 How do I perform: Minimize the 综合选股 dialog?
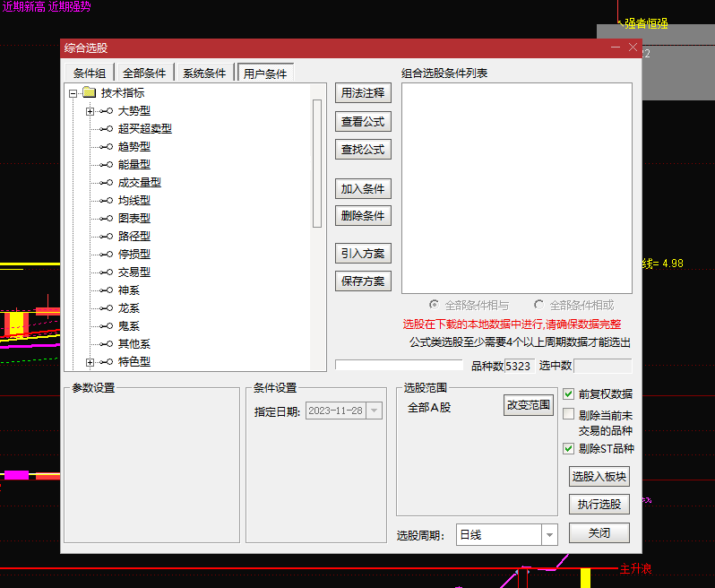616,48
